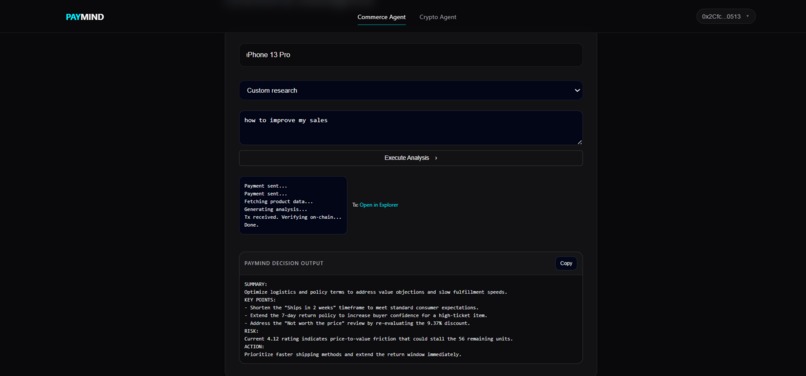The image size is (806, 376).
Task: Click the 'Tx received. Verifying on-chain...' line
Action: click(x=293, y=217)
